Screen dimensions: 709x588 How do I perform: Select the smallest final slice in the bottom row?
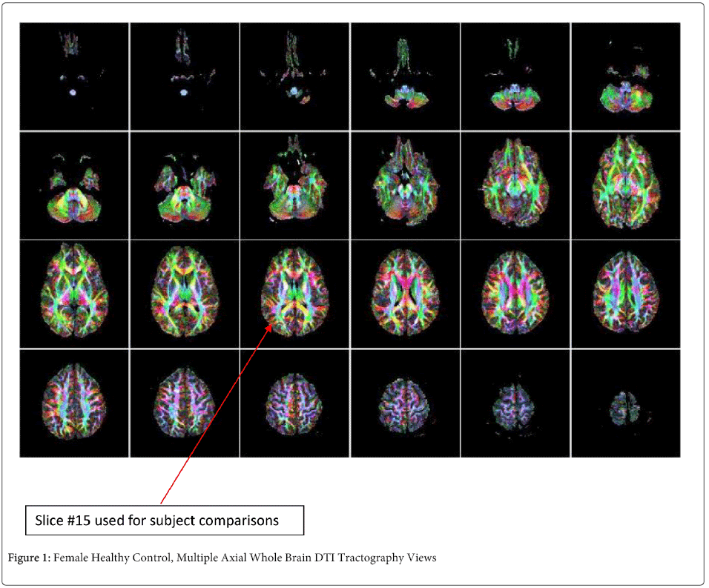coord(625,407)
